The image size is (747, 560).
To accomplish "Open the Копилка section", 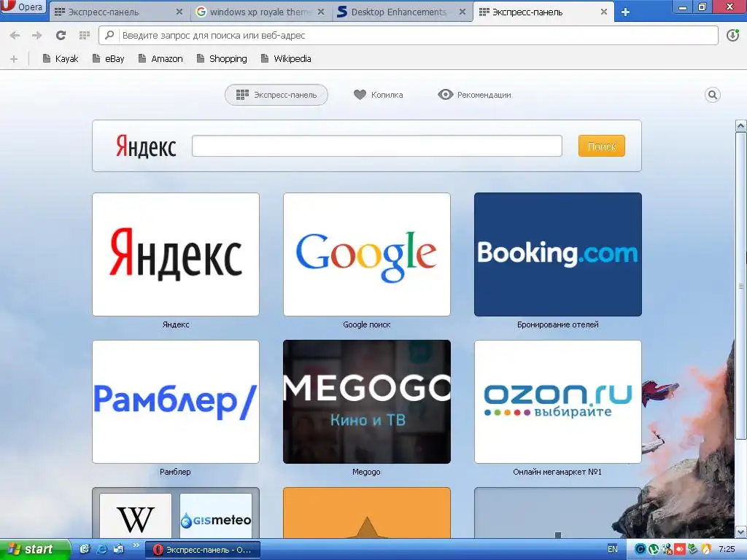I will (379, 95).
